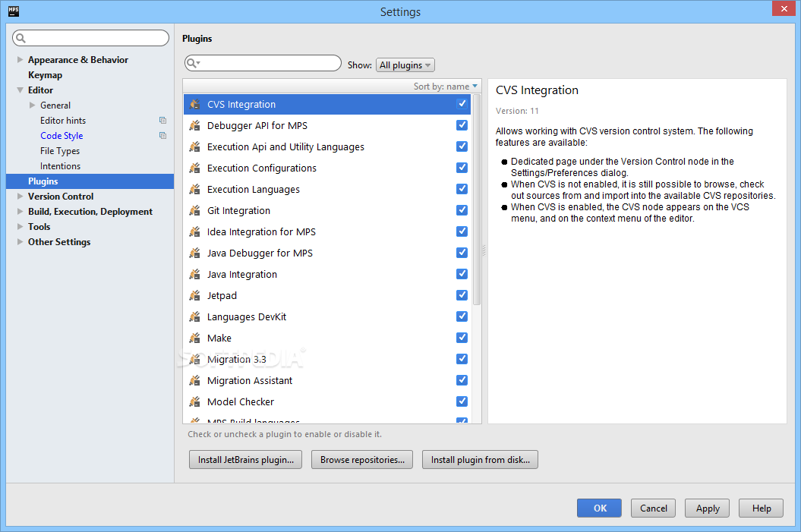
Task: Toggle the Migration 3.3 checkbox
Action: [462, 359]
